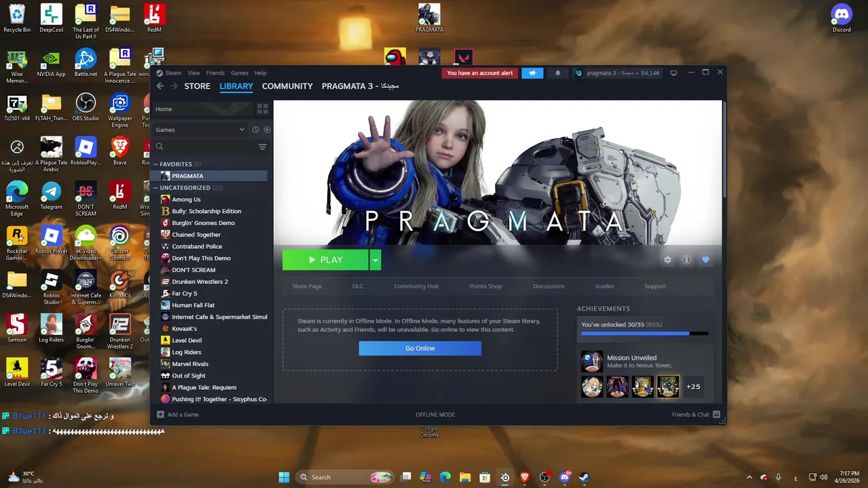Open the PRAGMATA 3 profile tab
The height and width of the screenshot is (488, 868).
click(x=360, y=86)
